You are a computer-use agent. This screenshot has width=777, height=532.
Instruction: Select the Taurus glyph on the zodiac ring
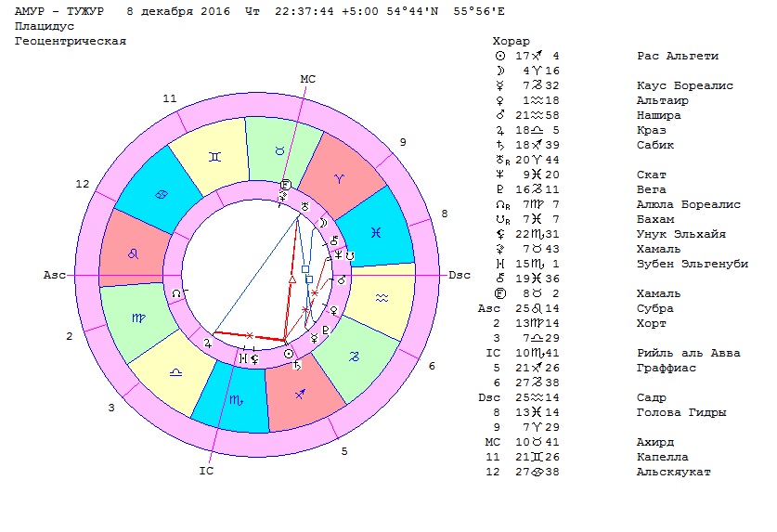(x=277, y=149)
